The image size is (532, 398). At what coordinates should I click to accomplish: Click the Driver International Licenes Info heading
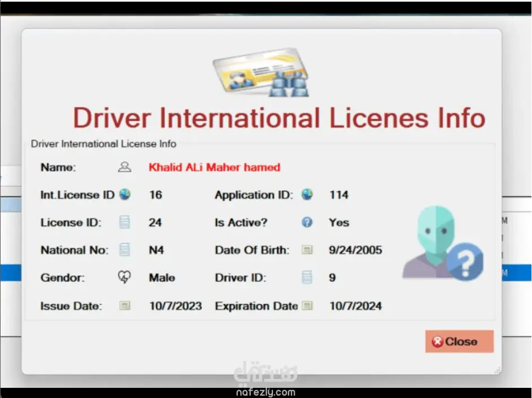(x=279, y=119)
